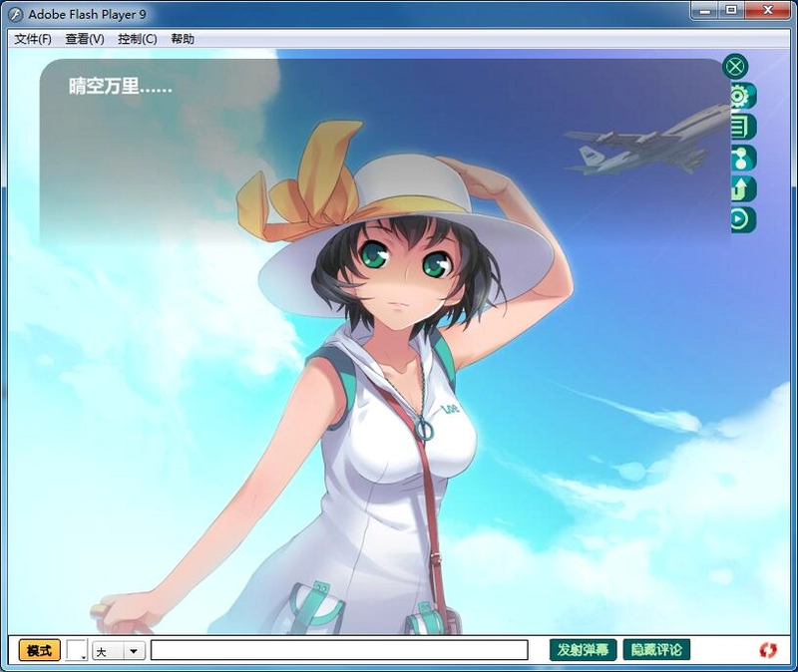Open the 控制(C) menu
This screenshot has width=798, height=672.
tap(138, 39)
